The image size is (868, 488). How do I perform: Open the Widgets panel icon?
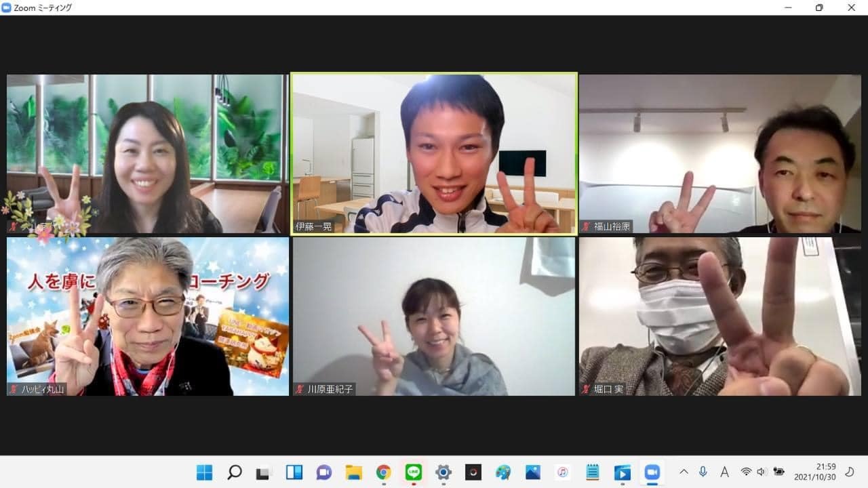[x=294, y=472]
